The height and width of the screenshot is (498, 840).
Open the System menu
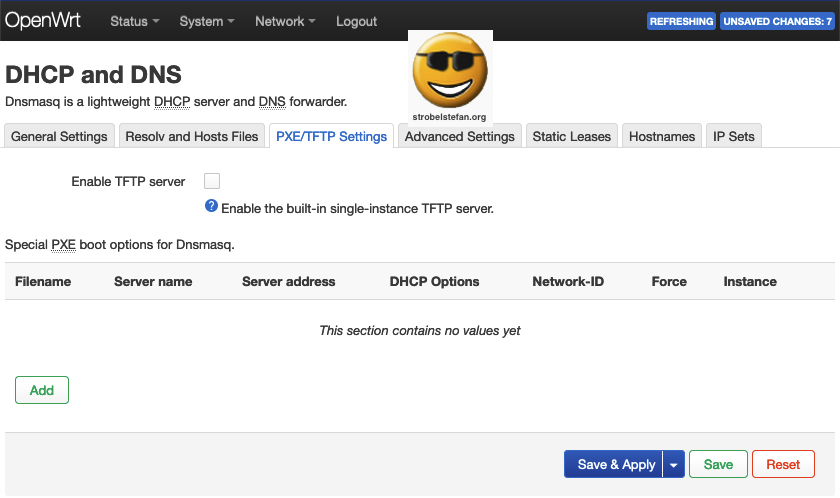click(207, 21)
